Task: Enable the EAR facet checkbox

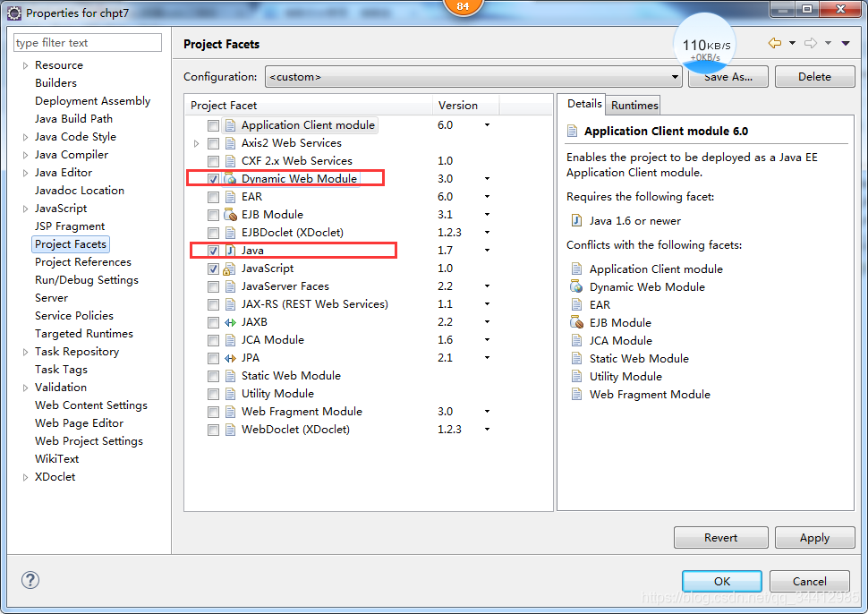Action: [x=213, y=197]
